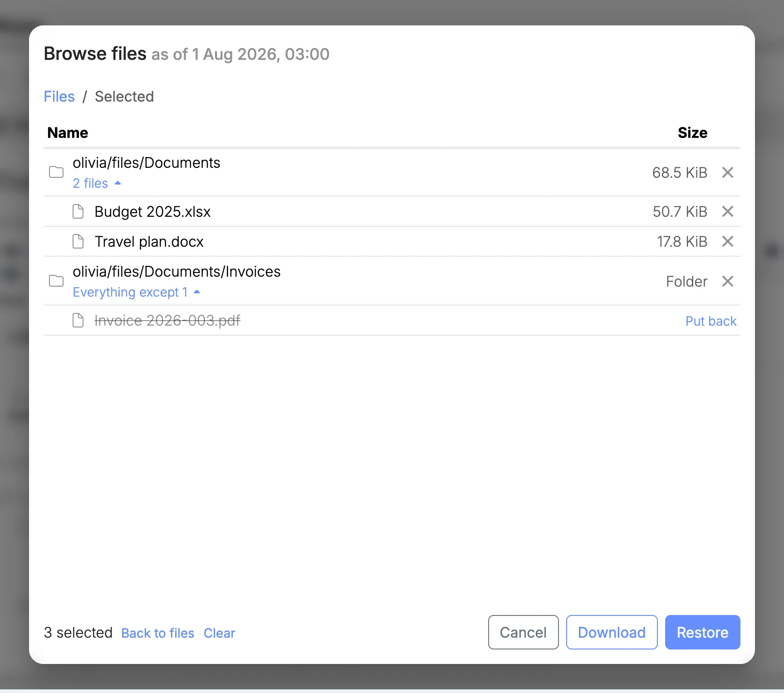Download the selected files
The width and height of the screenshot is (784, 693).
click(612, 632)
